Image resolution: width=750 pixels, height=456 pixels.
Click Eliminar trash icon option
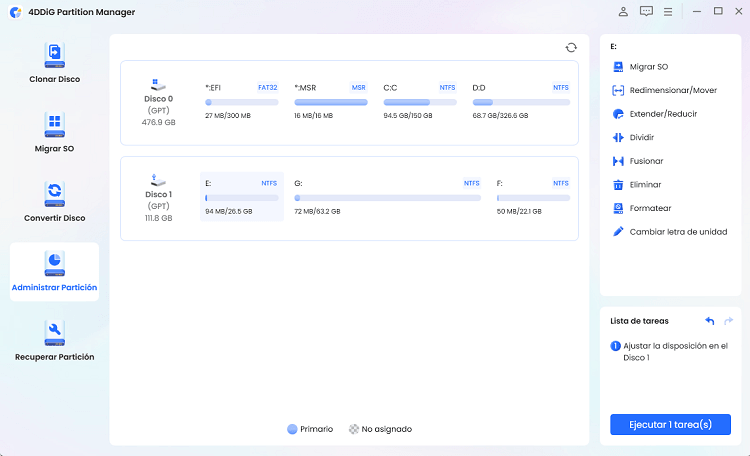point(645,184)
